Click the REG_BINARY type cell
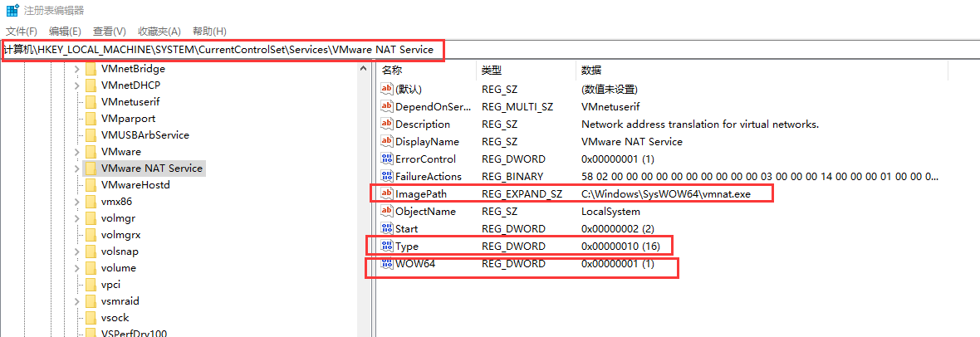This screenshot has width=980, height=337. point(512,176)
